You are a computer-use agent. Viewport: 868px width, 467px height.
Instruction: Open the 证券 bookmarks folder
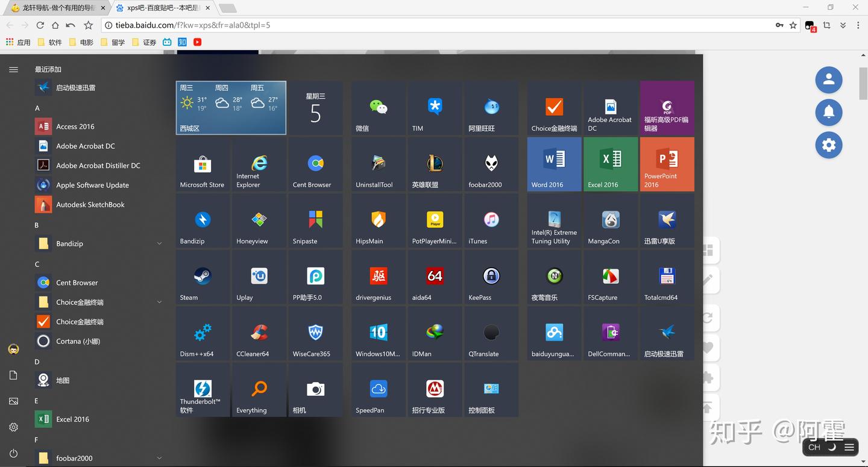point(144,42)
